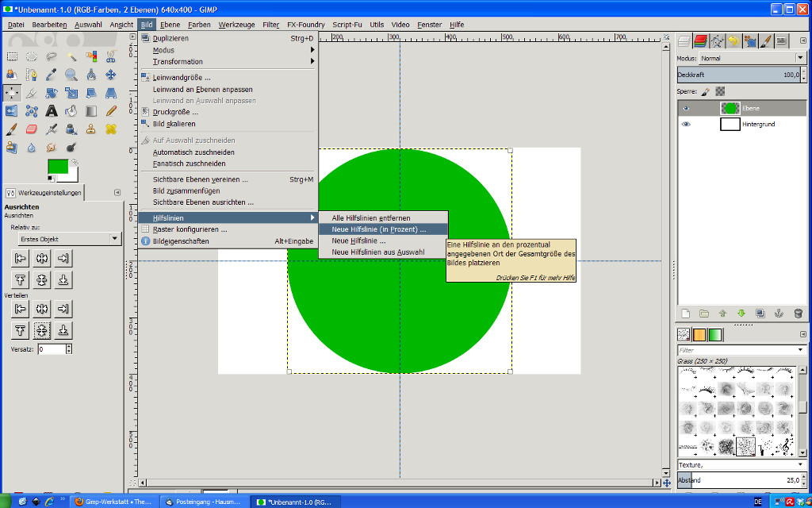Toggle visibility of Hintergrund layer
This screenshot has width=812, height=508.
click(x=686, y=125)
